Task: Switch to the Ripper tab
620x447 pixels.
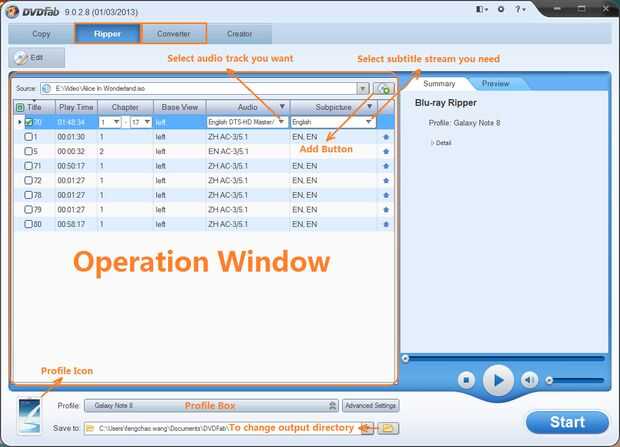Action: coord(107,34)
